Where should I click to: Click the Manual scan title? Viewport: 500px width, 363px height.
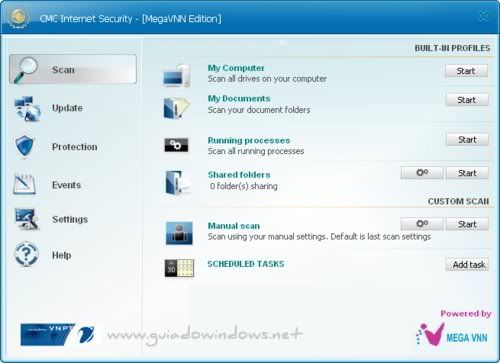point(234,226)
